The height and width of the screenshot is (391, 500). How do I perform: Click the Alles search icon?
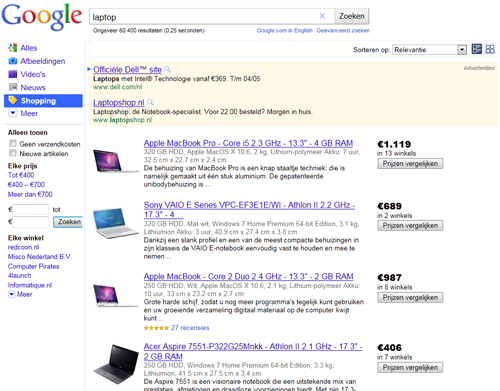(x=13, y=48)
